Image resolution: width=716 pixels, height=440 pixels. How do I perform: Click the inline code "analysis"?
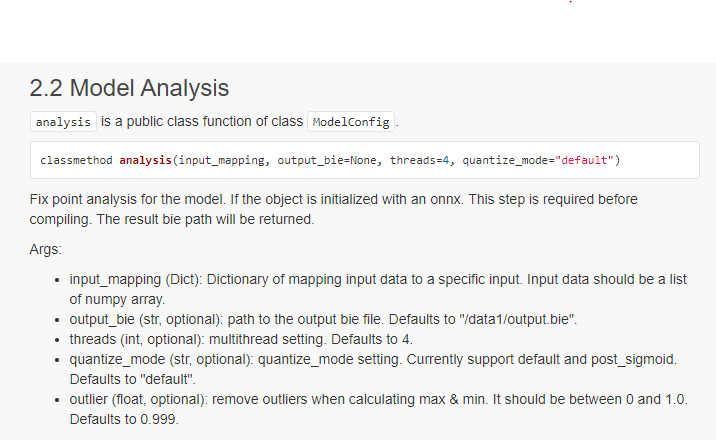point(63,122)
